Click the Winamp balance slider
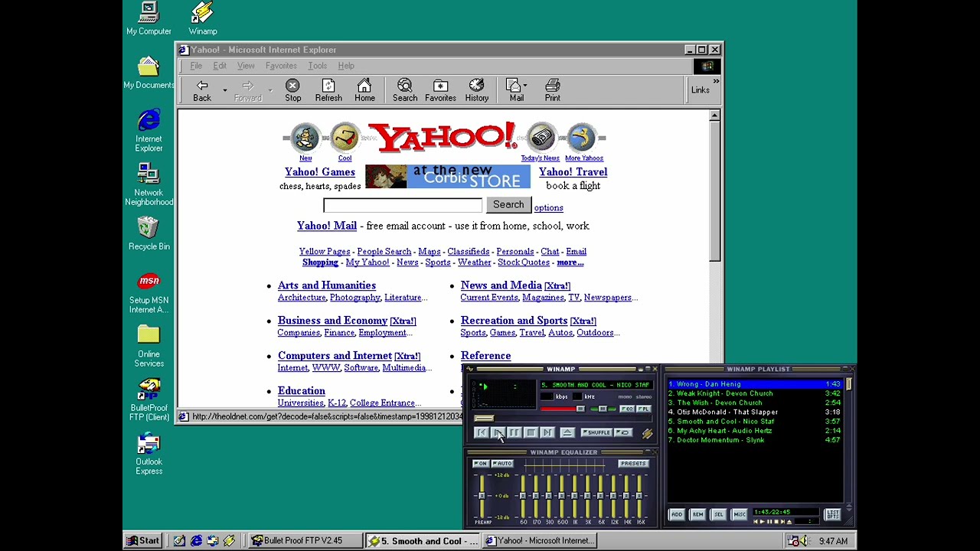 coord(603,409)
